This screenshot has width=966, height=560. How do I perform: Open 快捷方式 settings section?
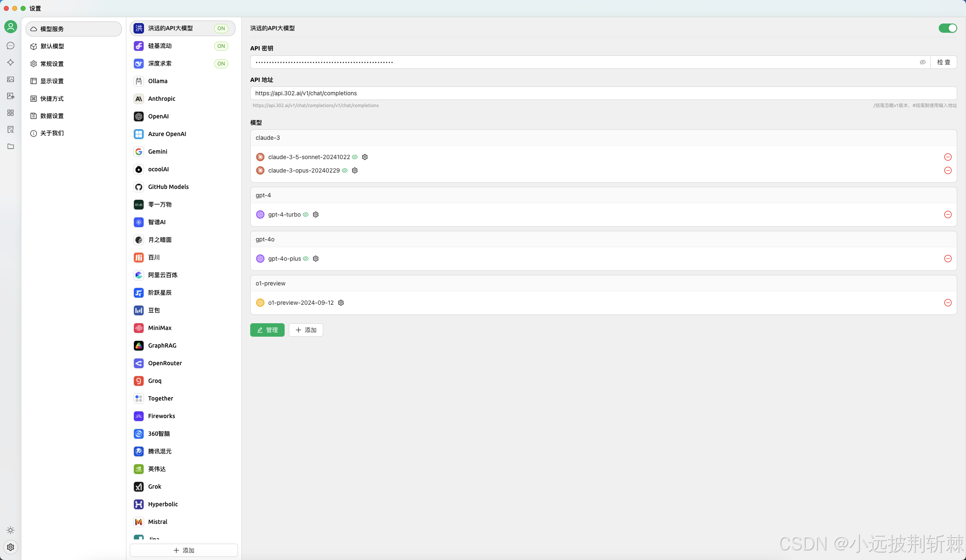(x=73, y=99)
